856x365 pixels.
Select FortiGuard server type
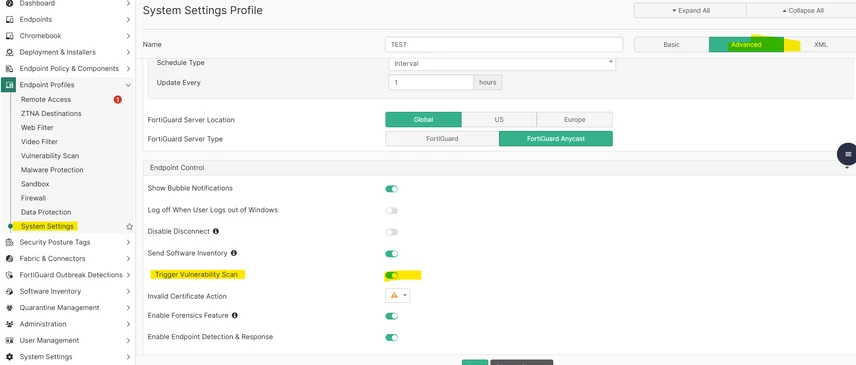[442, 139]
